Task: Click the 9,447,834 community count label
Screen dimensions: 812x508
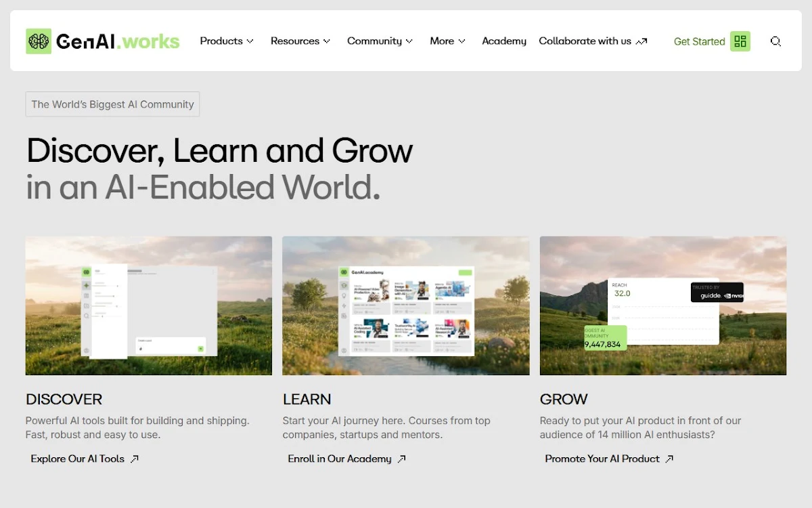Action: (603, 344)
